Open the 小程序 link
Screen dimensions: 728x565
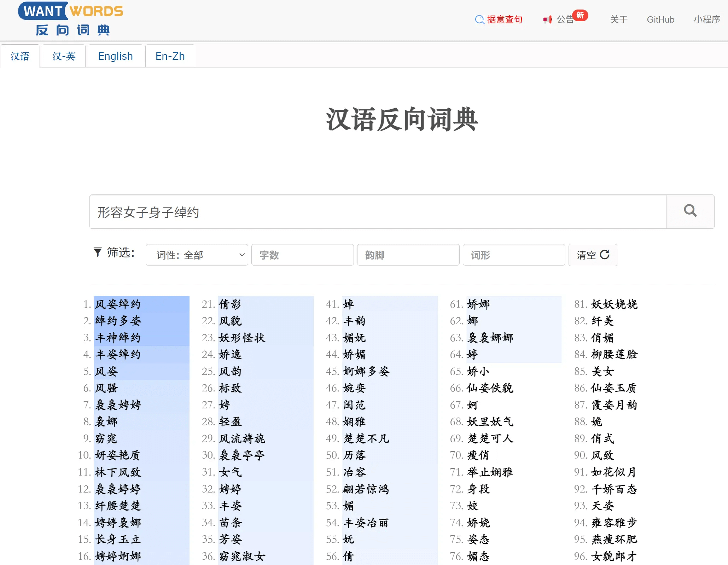point(706,20)
